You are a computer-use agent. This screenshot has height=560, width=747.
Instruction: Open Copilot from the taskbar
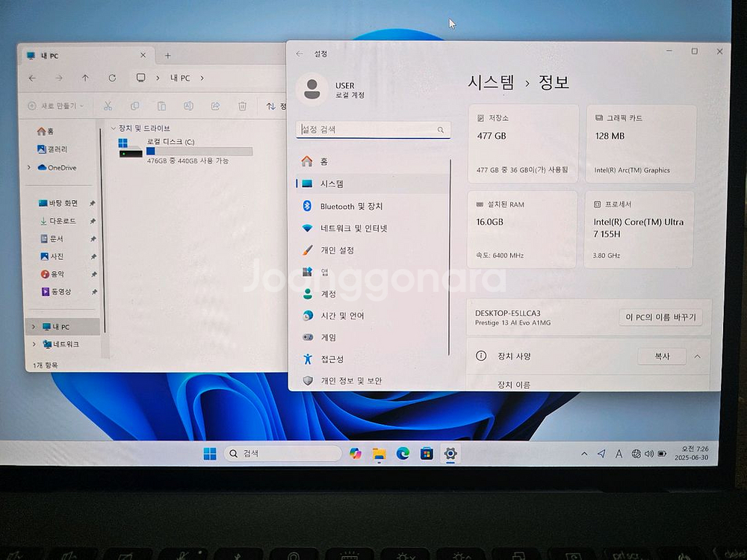pyautogui.click(x=355, y=454)
